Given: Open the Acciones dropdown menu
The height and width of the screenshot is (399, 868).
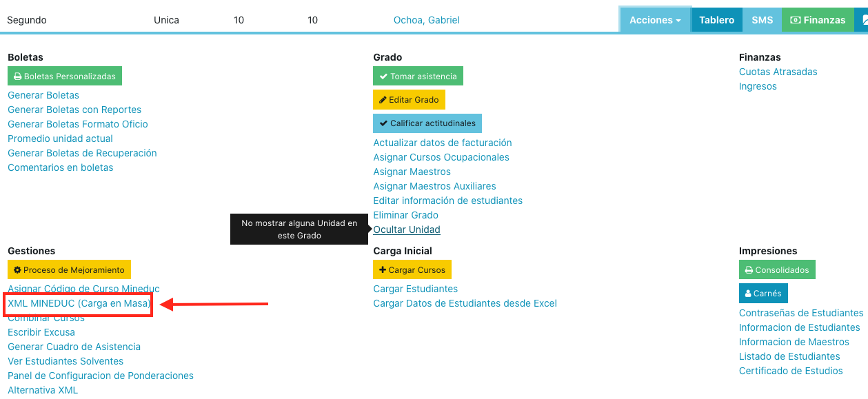Looking at the screenshot, I should click(655, 20).
